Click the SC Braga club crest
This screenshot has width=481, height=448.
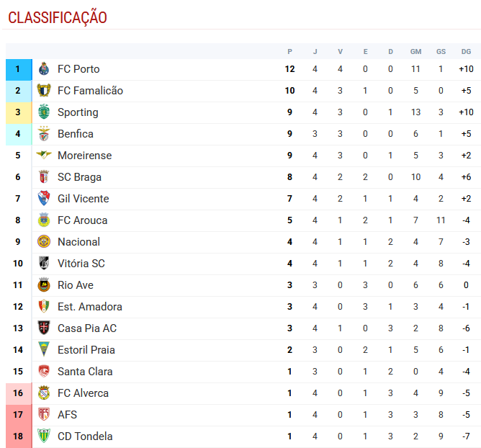tap(44, 176)
